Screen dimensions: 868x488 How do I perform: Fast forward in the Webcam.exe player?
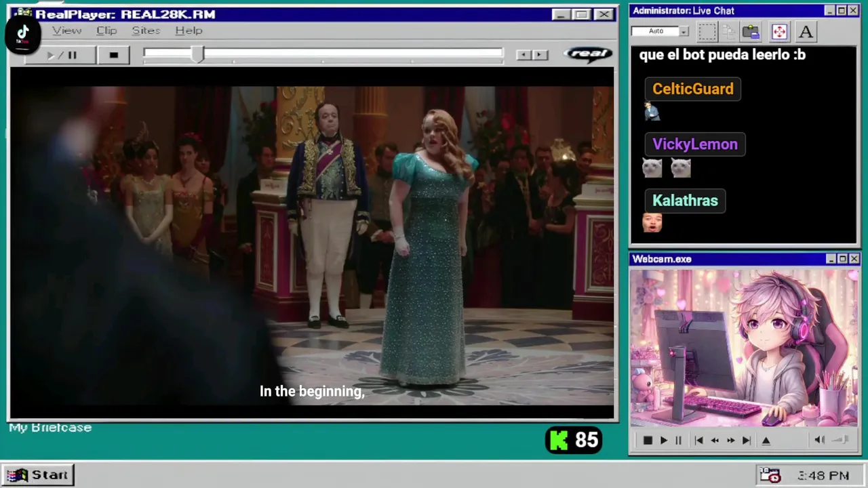point(730,441)
